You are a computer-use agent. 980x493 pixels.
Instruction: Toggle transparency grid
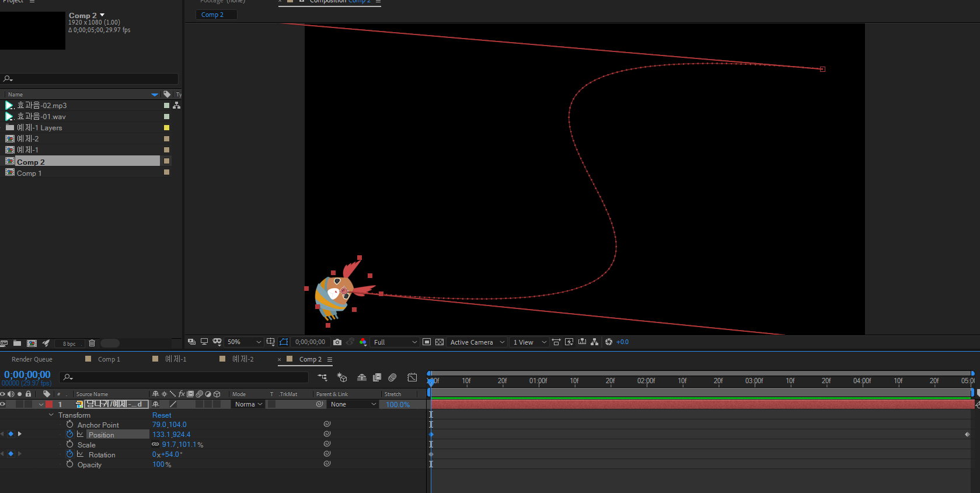[x=440, y=342]
